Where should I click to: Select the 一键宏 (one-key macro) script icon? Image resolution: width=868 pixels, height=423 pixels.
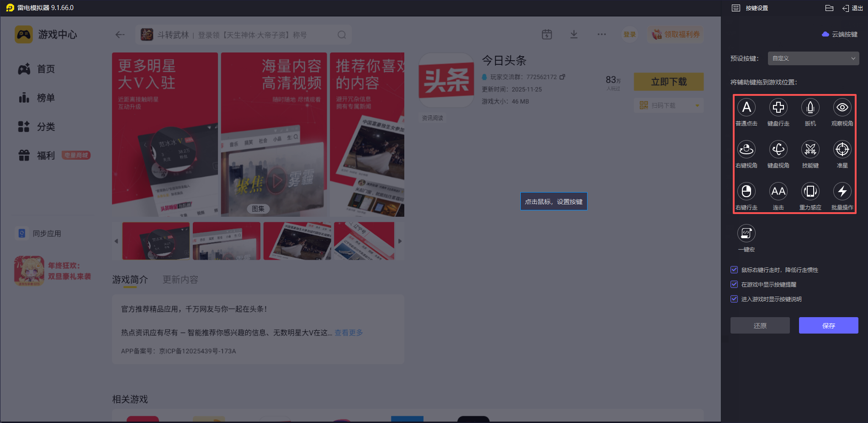pyautogui.click(x=746, y=233)
